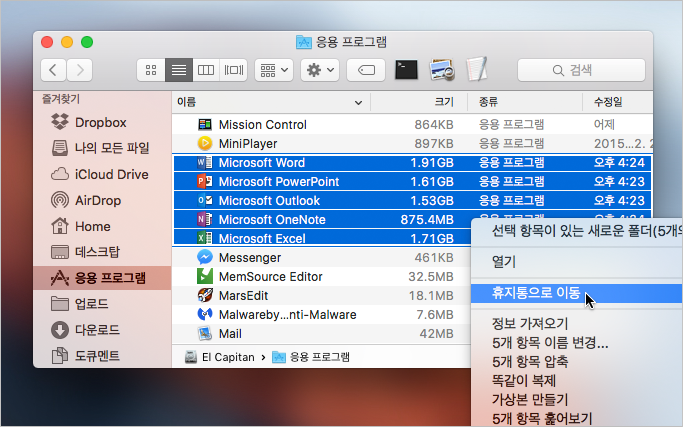
Task: Select the Mail app icon
Action: click(205, 333)
